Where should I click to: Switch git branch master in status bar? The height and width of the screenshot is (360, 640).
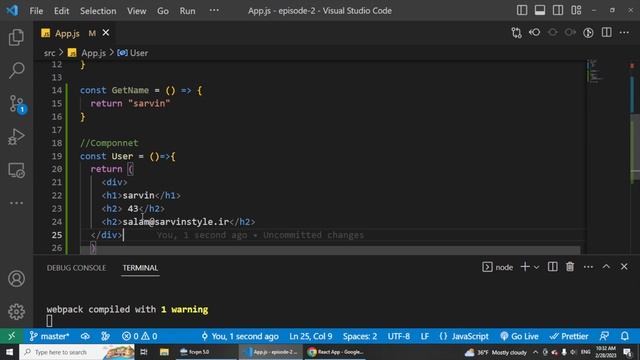click(49, 336)
